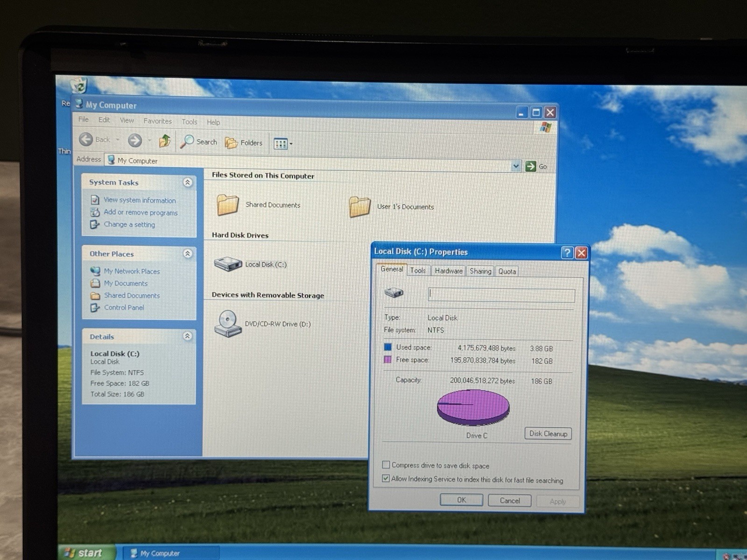
Task: Expand the Address bar dropdown
Action: click(x=515, y=166)
